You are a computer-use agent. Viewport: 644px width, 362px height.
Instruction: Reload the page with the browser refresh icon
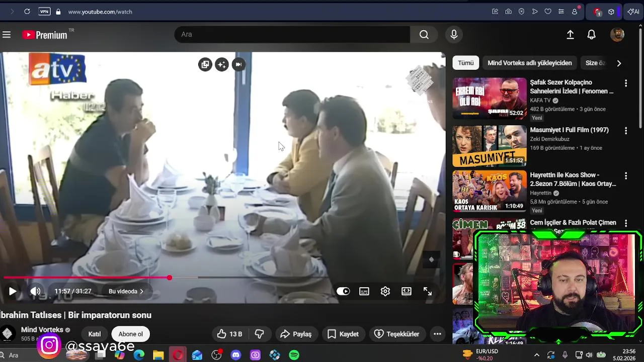point(27,12)
